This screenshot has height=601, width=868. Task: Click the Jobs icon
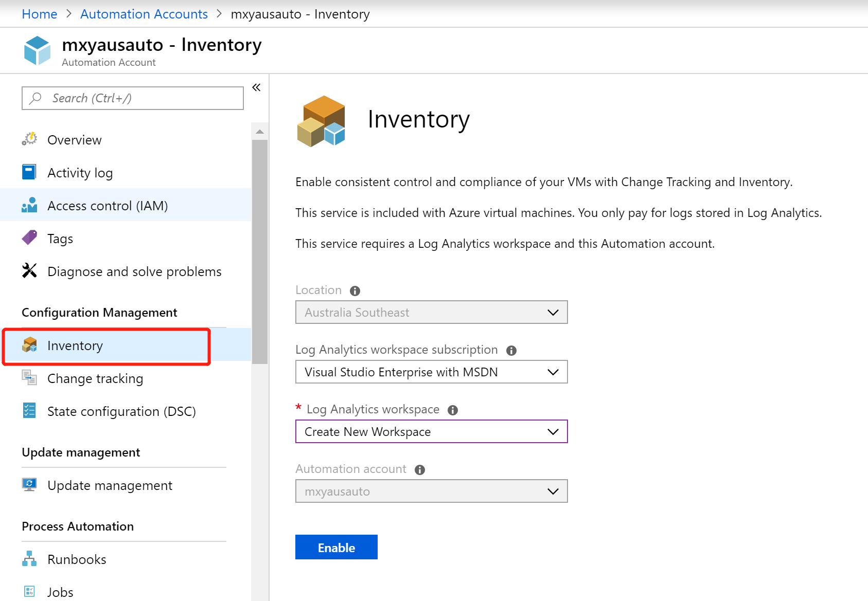tap(29, 591)
